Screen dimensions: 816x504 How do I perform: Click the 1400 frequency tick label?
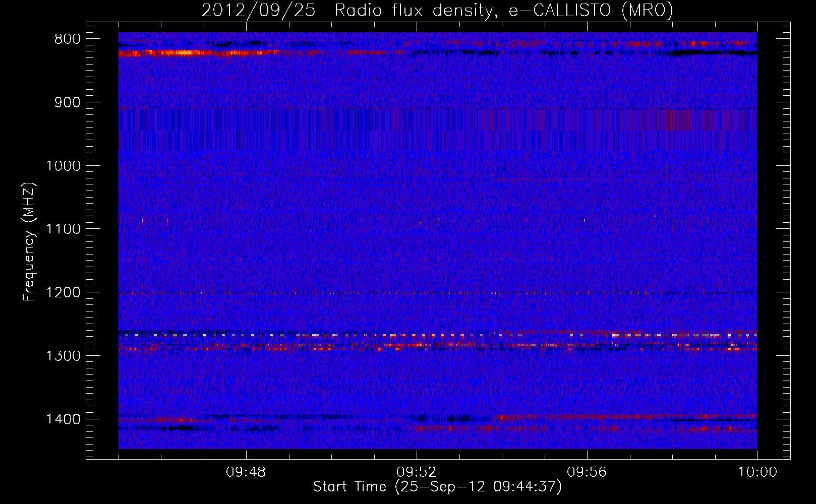64,419
